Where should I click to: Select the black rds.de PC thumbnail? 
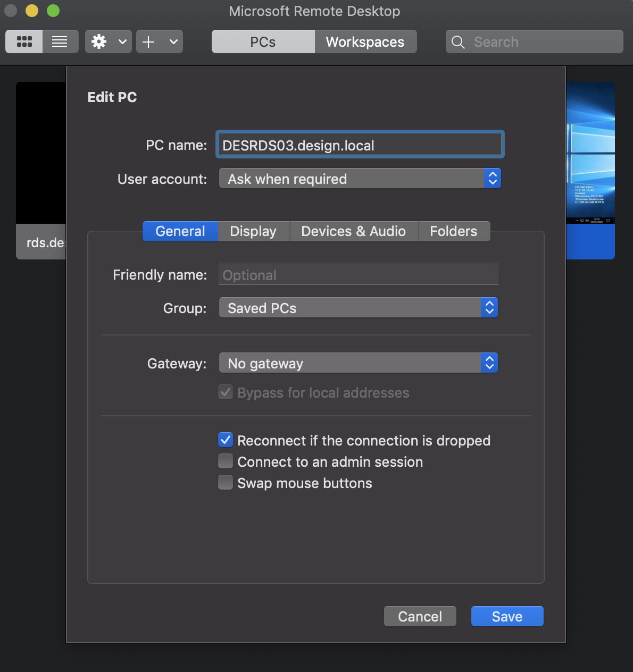pyautogui.click(x=41, y=170)
